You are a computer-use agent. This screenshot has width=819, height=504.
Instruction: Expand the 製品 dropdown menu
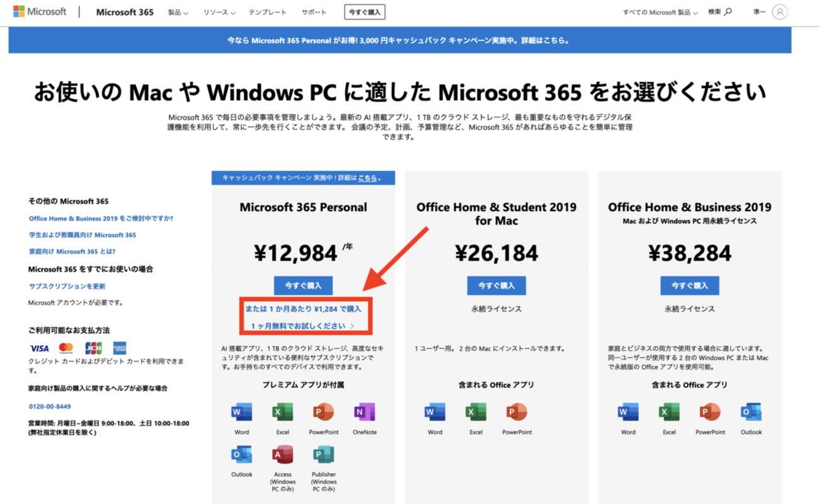[178, 12]
